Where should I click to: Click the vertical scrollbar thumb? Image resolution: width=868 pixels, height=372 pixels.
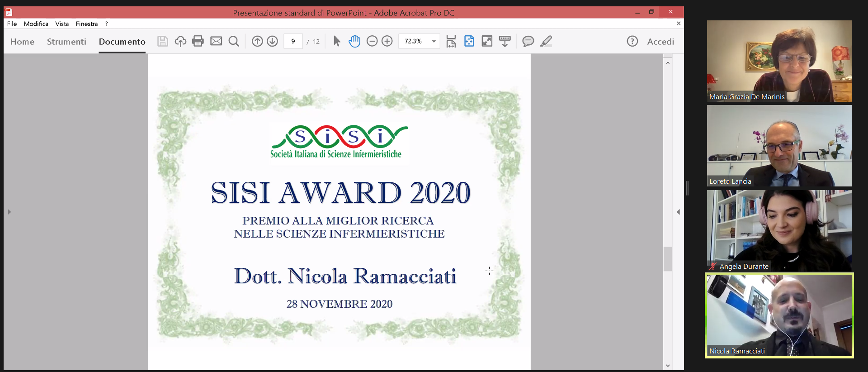pos(668,259)
